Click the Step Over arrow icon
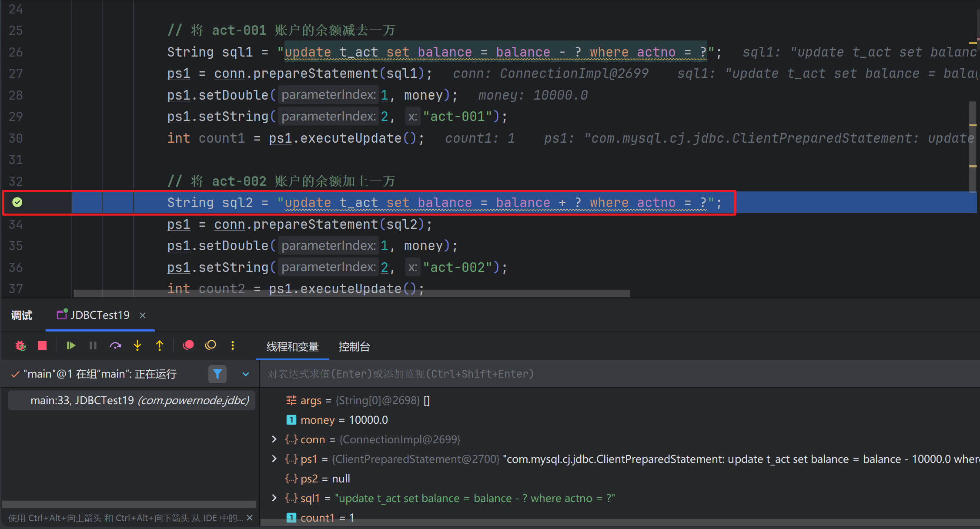This screenshot has height=529, width=980. tap(115, 346)
